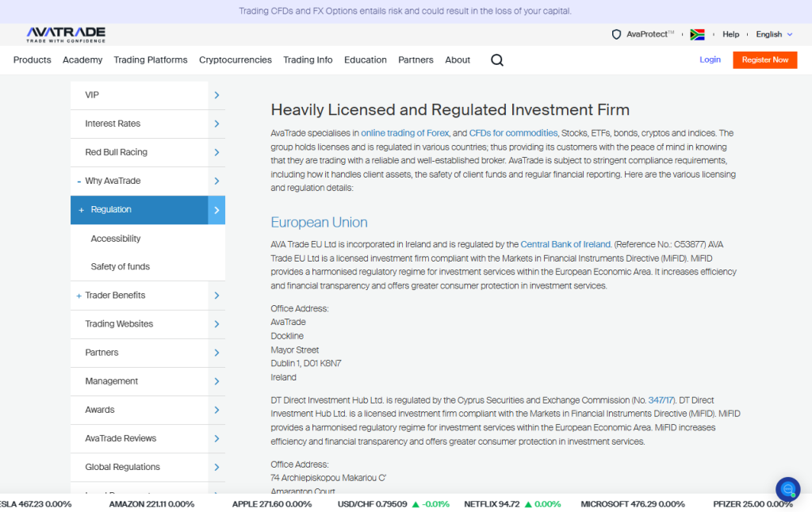Click the arrow icon beside VIP
The height and width of the screenshot is (512, 812).
tap(216, 95)
